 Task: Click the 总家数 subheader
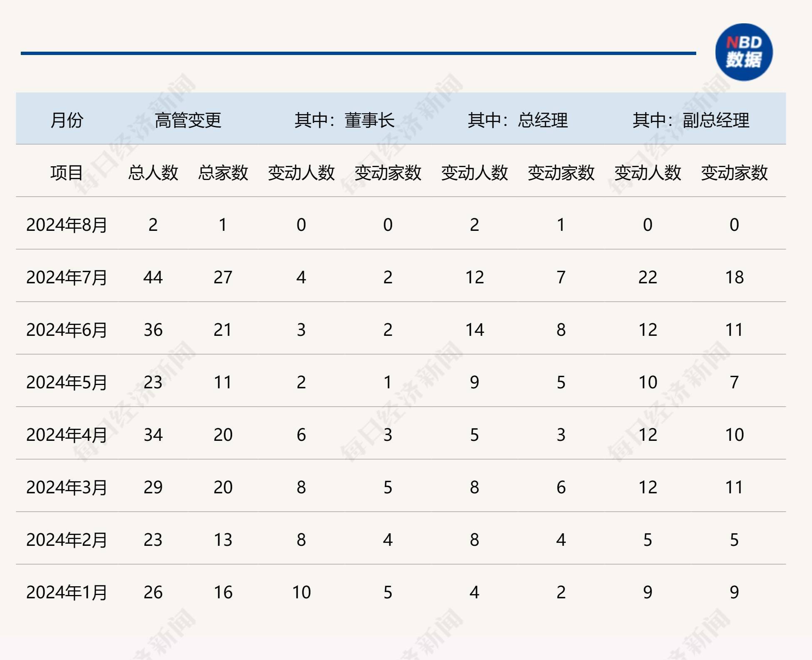(x=223, y=172)
